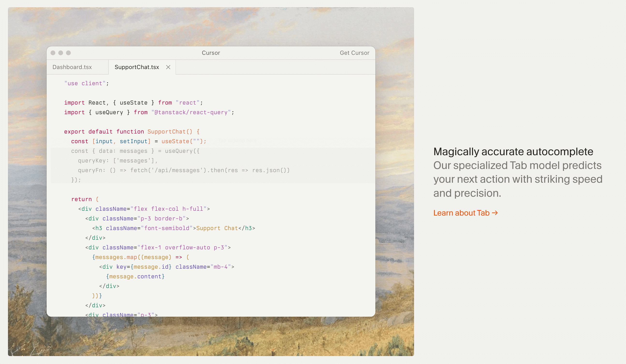Click the Cursor window title
The image size is (626, 364).
pos(211,53)
